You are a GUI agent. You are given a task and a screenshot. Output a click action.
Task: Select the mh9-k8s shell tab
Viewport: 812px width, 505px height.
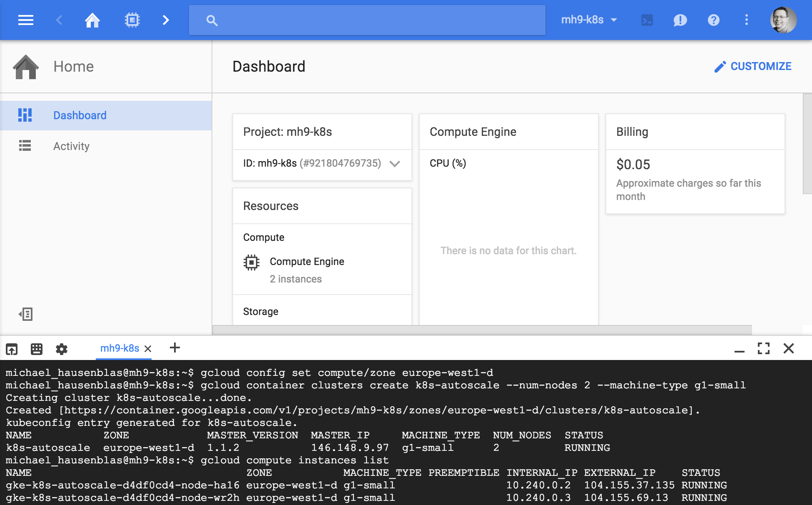120,348
